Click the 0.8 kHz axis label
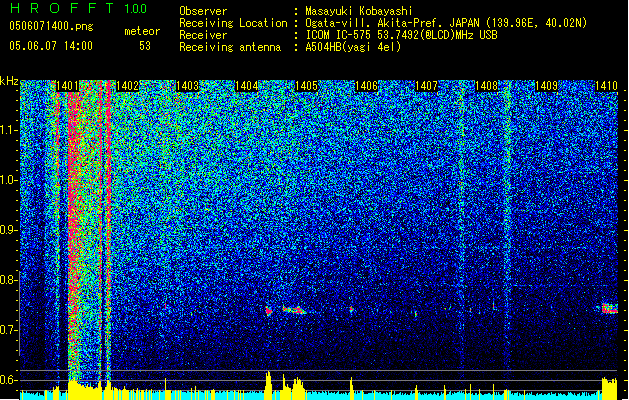629x400 pixels. point(9,280)
